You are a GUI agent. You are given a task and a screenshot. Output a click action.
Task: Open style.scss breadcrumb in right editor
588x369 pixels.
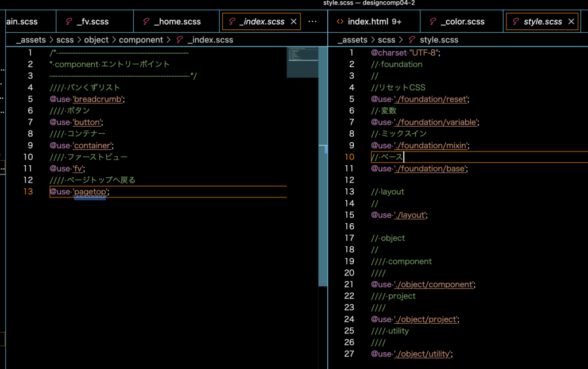(x=439, y=40)
